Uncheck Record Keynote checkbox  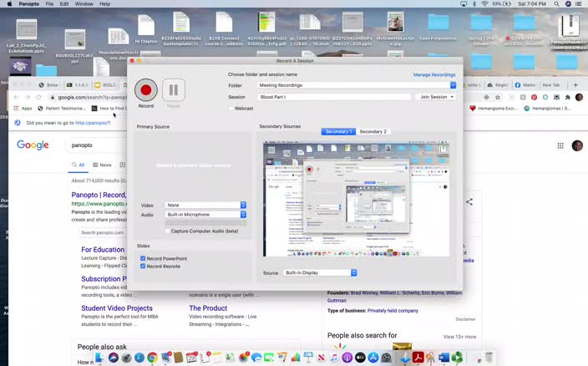click(x=143, y=267)
